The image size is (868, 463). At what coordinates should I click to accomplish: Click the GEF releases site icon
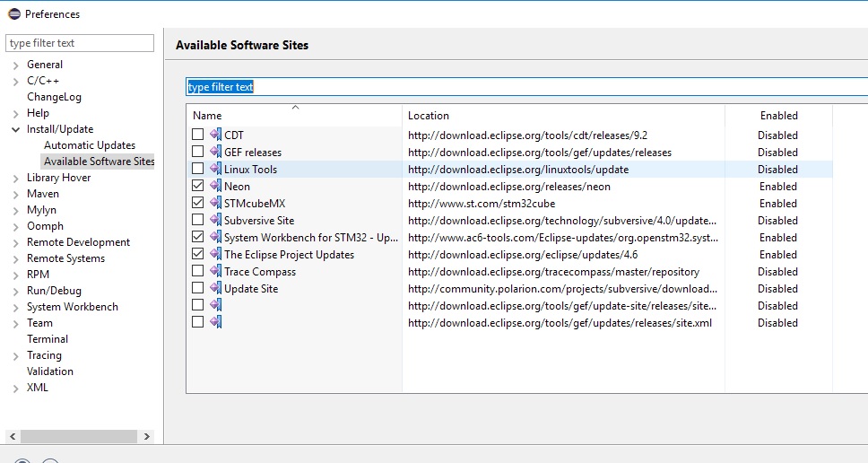click(215, 153)
